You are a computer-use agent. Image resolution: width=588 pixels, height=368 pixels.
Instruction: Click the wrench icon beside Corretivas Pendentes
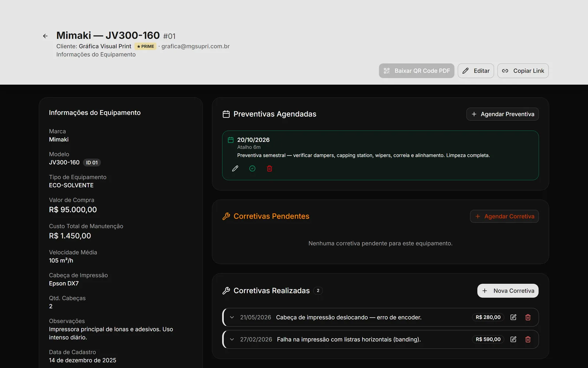point(226,216)
